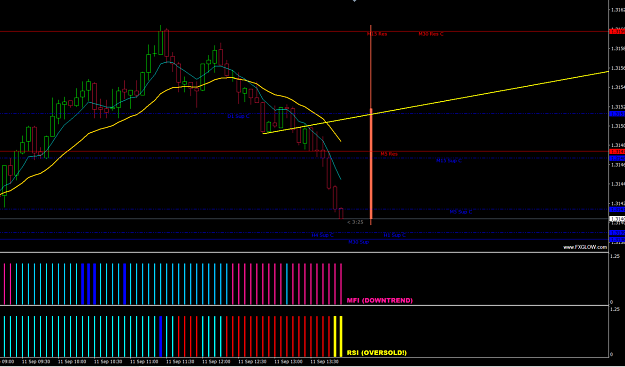Click the 'D1 Sup C' support label

click(x=238, y=116)
